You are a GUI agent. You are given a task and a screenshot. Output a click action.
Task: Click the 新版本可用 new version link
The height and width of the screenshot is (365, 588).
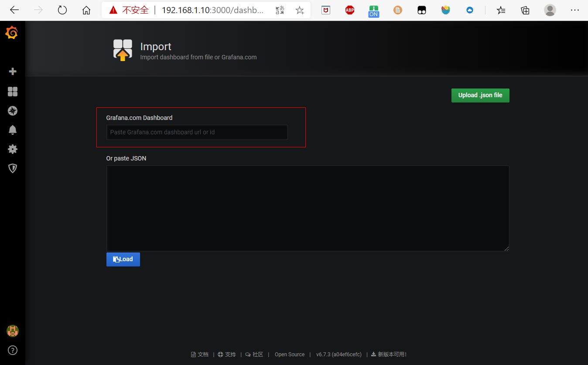389,355
